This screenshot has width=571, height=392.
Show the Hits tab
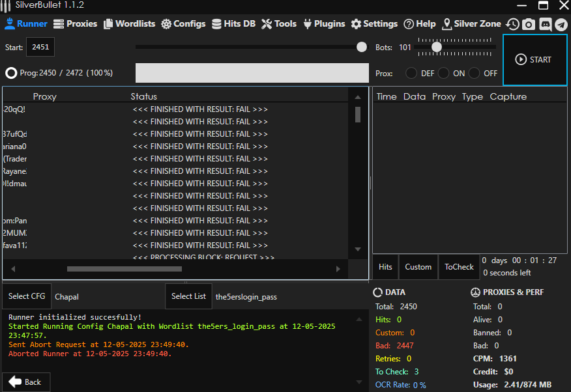[385, 267]
